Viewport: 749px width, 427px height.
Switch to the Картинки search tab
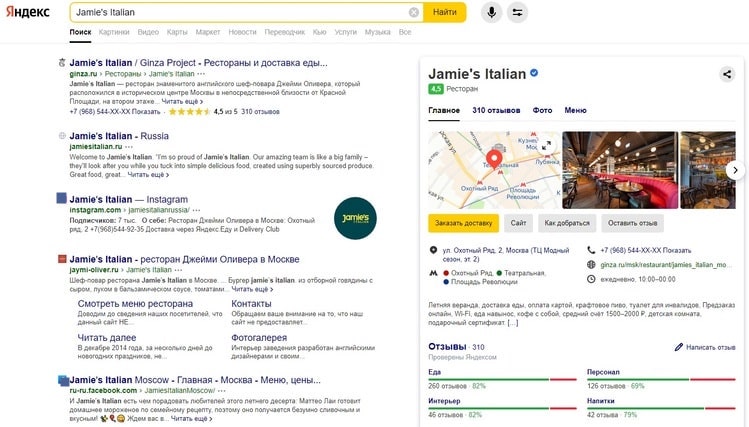click(114, 32)
